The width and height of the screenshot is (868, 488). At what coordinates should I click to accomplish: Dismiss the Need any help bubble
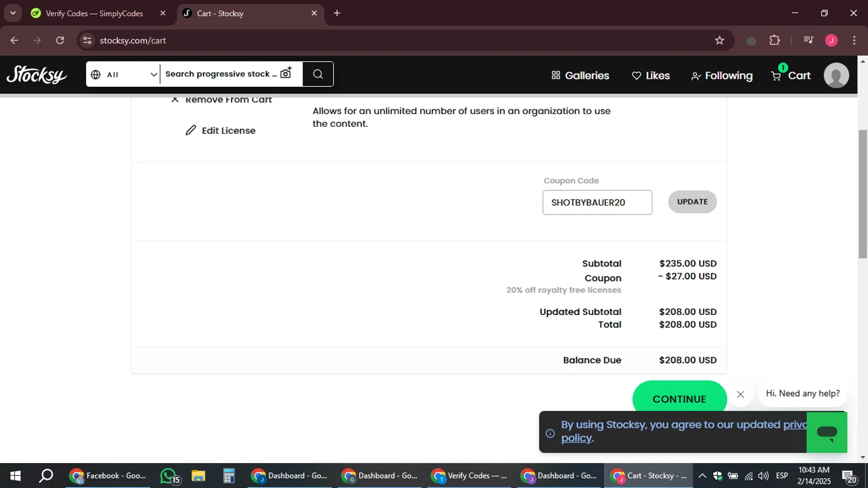point(740,394)
